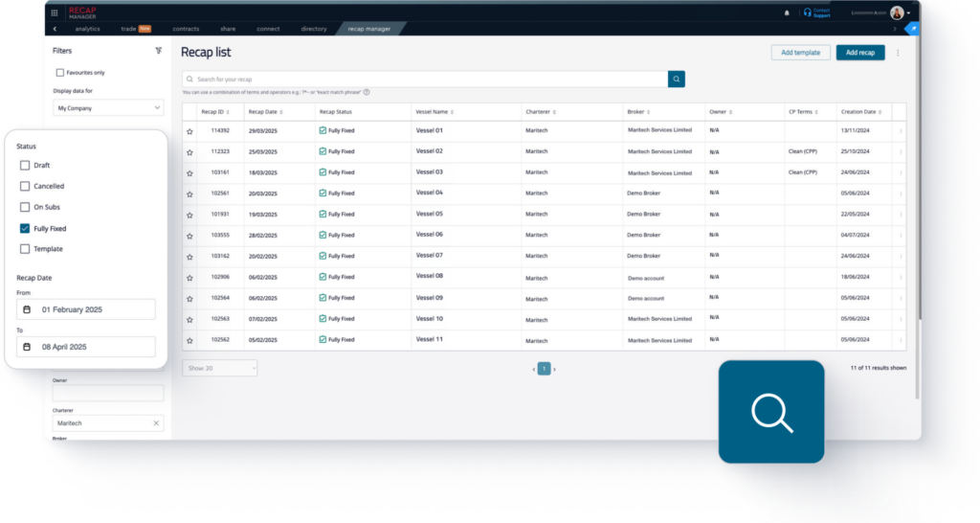This screenshot has height=523, width=980.
Task: Star the Vessel 04 row
Action: point(189,193)
